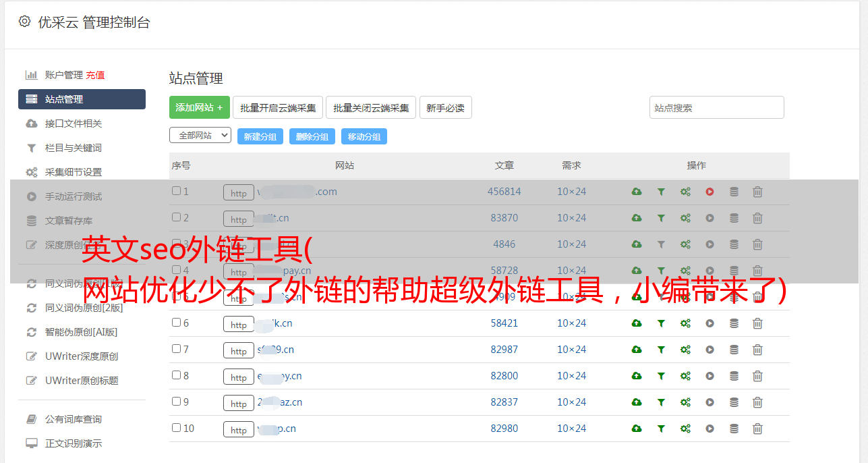Check the box for row 8
868x463 pixels.
point(176,375)
